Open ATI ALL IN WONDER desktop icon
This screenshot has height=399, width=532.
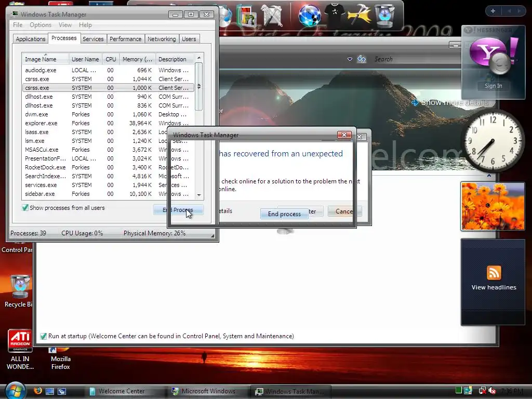(x=20, y=350)
